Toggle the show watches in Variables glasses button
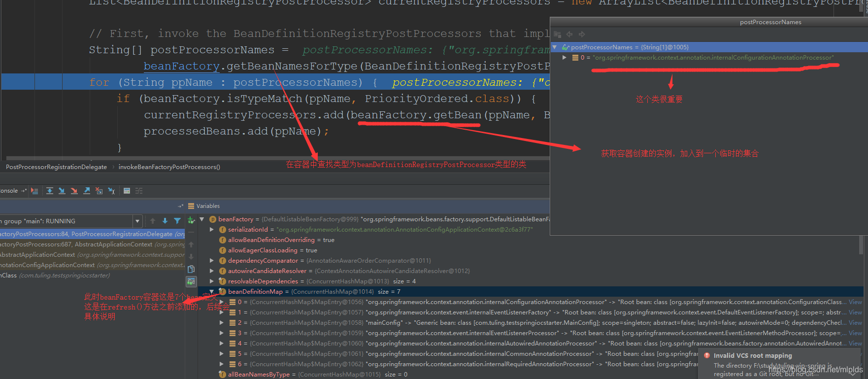The image size is (868, 379). tap(191, 281)
